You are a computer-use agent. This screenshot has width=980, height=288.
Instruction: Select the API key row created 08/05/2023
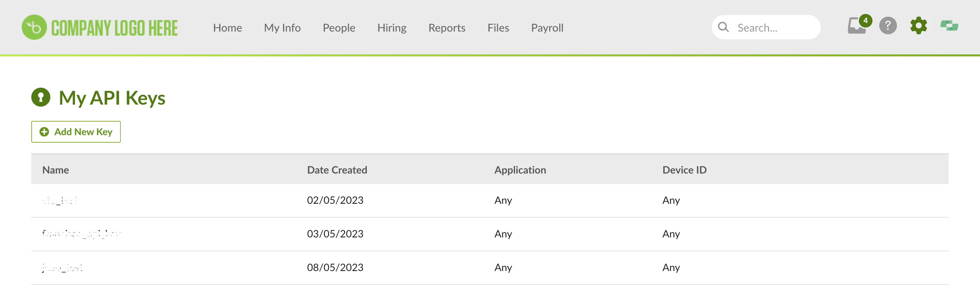(490, 268)
